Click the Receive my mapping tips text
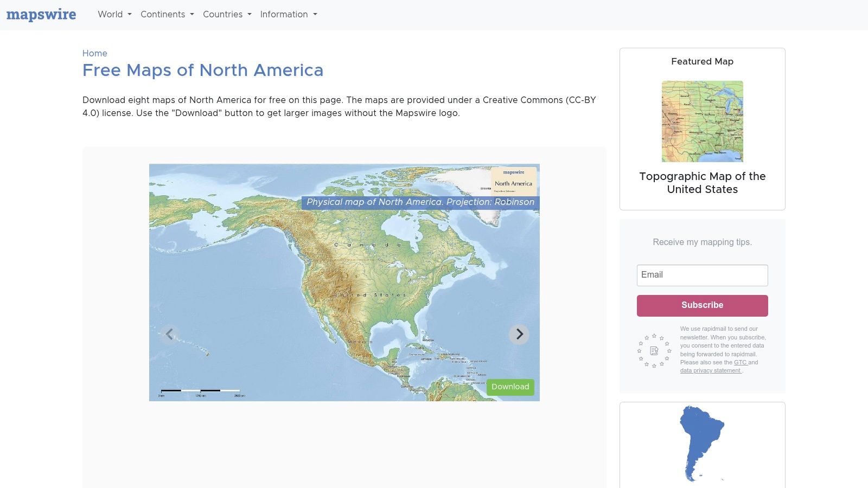This screenshot has width=868, height=488. click(x=702, y=242)
